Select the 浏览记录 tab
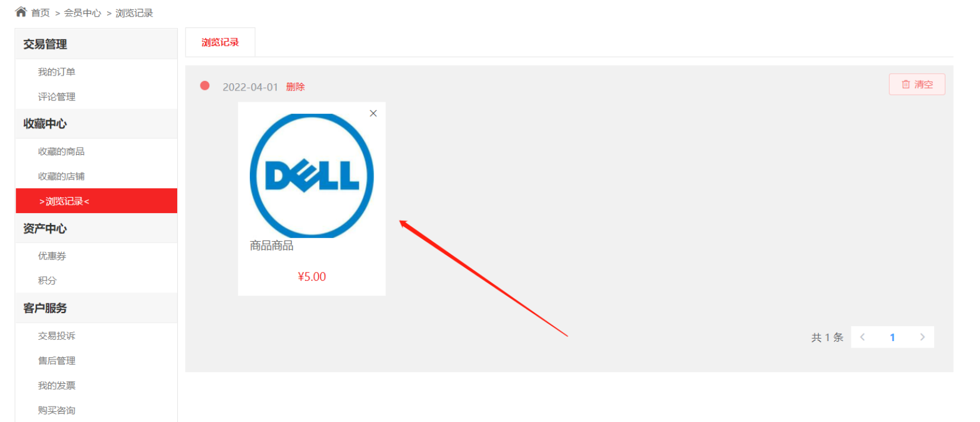The image size is (980, 422). (x=220, y=42)
